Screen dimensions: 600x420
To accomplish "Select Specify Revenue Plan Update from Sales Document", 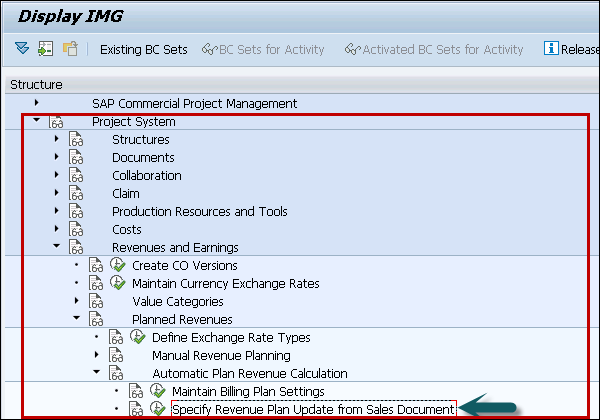I will click(313, 409).
